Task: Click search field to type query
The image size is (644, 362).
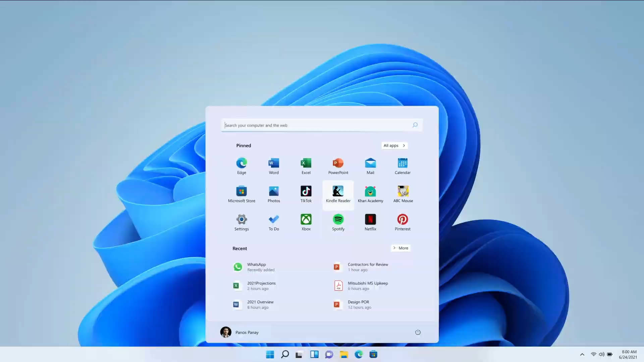Action: tap(322, 125)
